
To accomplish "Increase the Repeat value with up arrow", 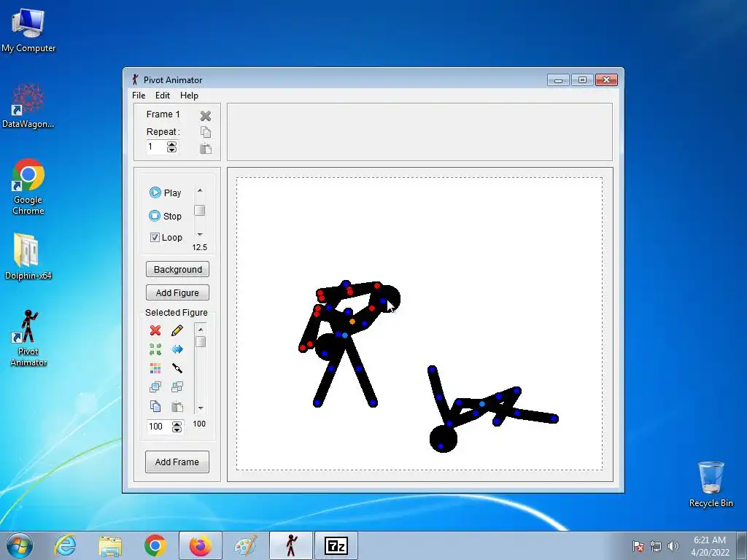I will point(171,144).
